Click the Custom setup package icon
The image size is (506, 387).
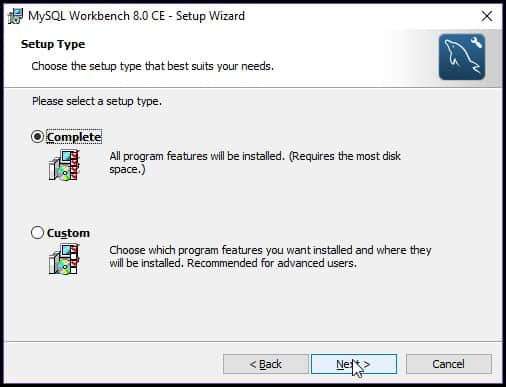pyautogui.click(x=64, y=259)
